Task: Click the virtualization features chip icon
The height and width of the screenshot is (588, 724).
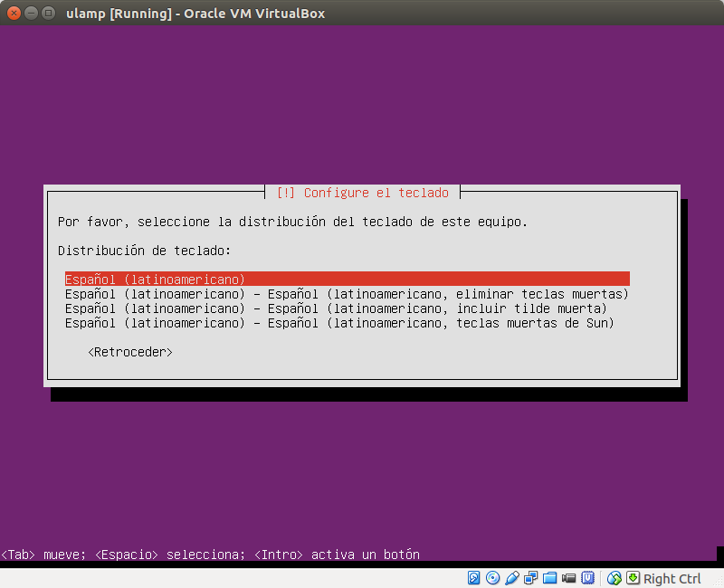Action: 589,578
